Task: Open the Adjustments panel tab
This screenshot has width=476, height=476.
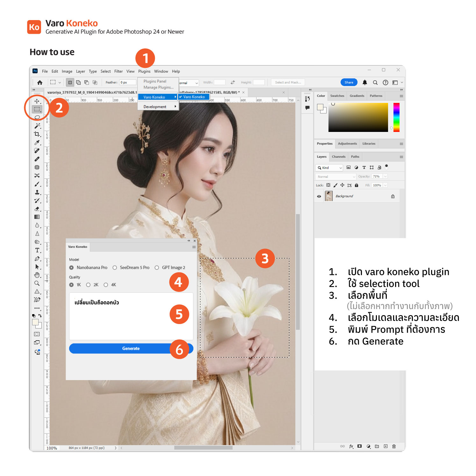Action: coord(347,144)
